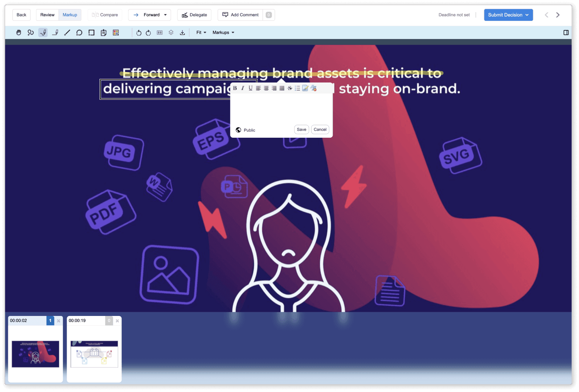
Task: Rotate the view counterclockwise
Action: pos(139,33)
